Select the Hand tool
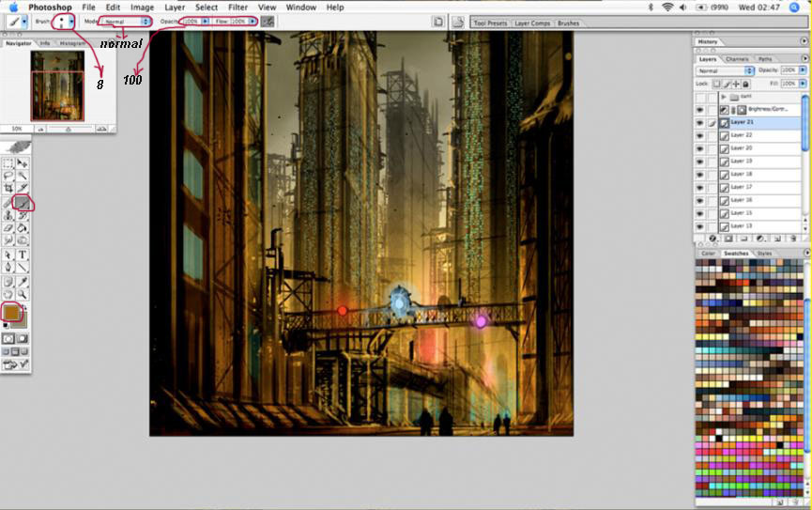 (x=8, y=294)
